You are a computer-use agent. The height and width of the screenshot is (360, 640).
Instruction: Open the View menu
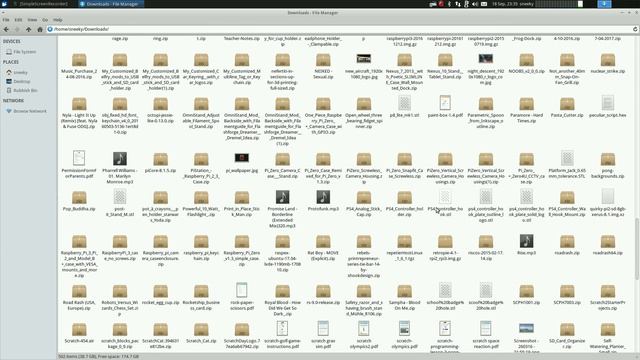click(32, 20)
